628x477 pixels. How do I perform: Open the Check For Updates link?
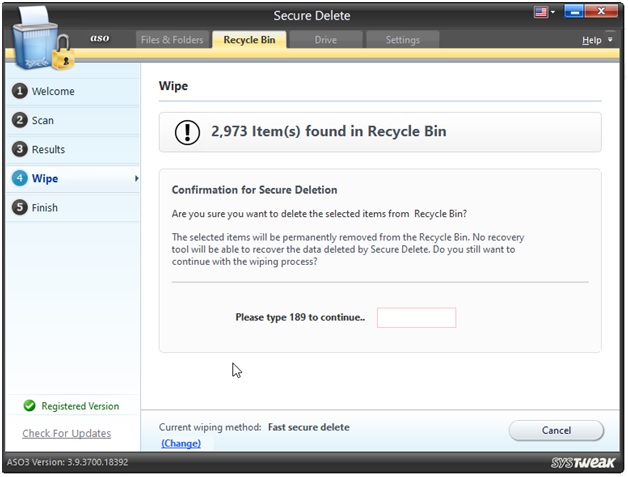tap(67, 433)
